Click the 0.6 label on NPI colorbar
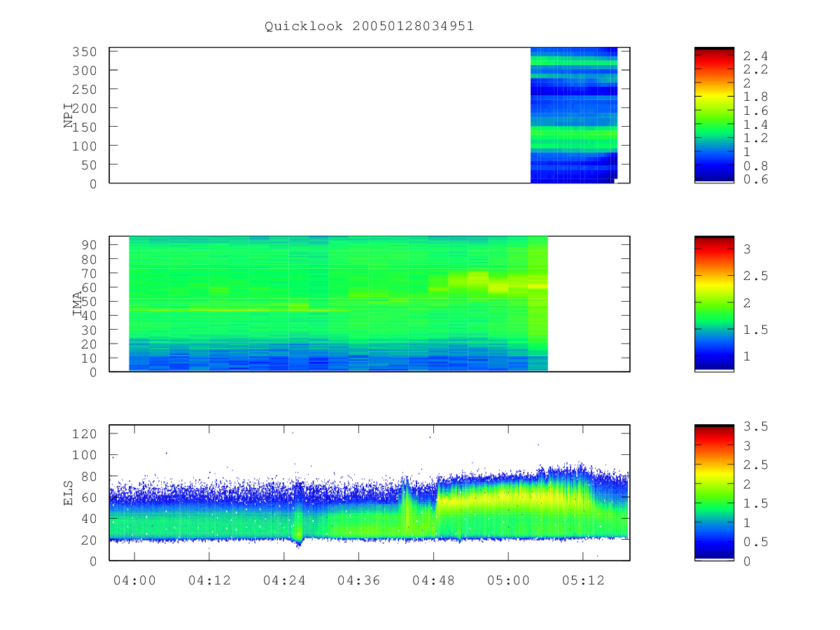Viewport: 840px width, 630px height. [755, 179]
